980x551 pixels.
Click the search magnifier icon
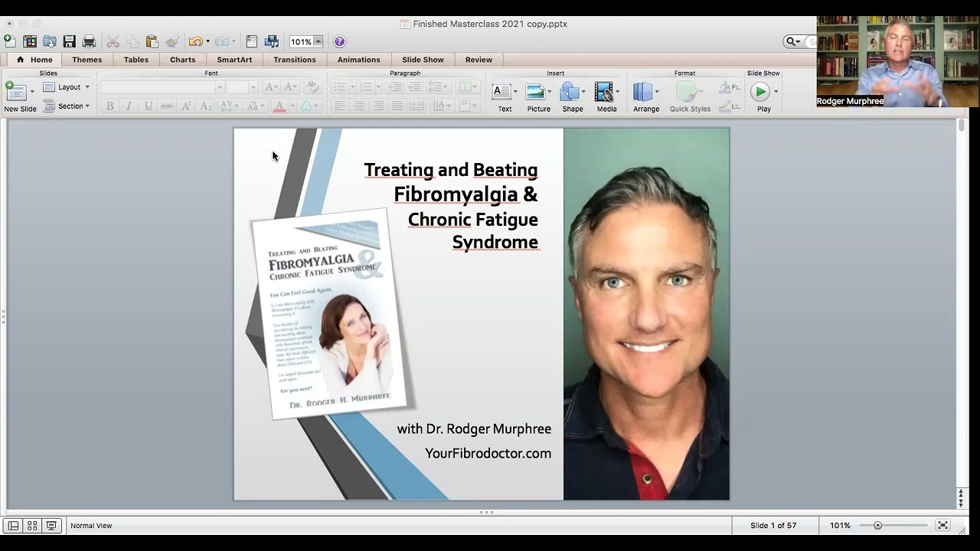coord(791,41)
